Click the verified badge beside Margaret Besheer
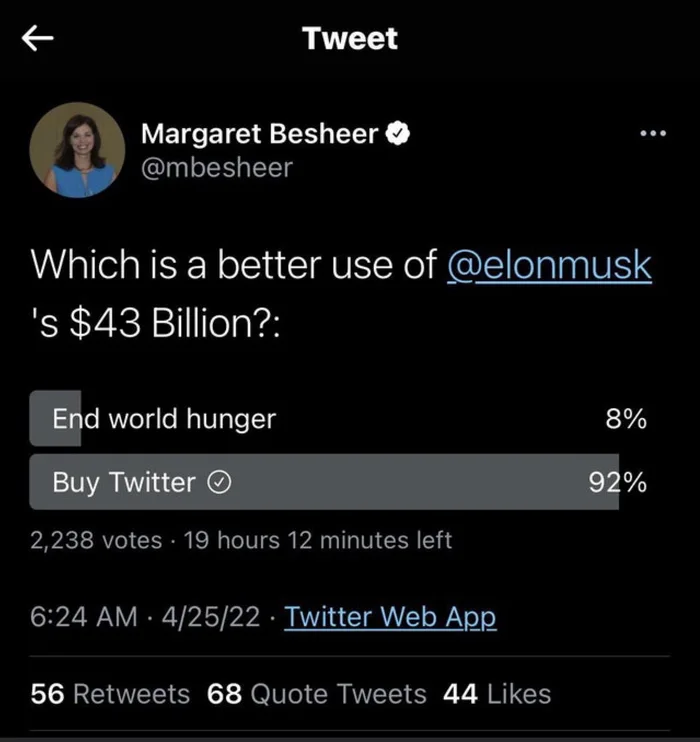This screenshot has width=700, height=742. [x=397, y=133]
